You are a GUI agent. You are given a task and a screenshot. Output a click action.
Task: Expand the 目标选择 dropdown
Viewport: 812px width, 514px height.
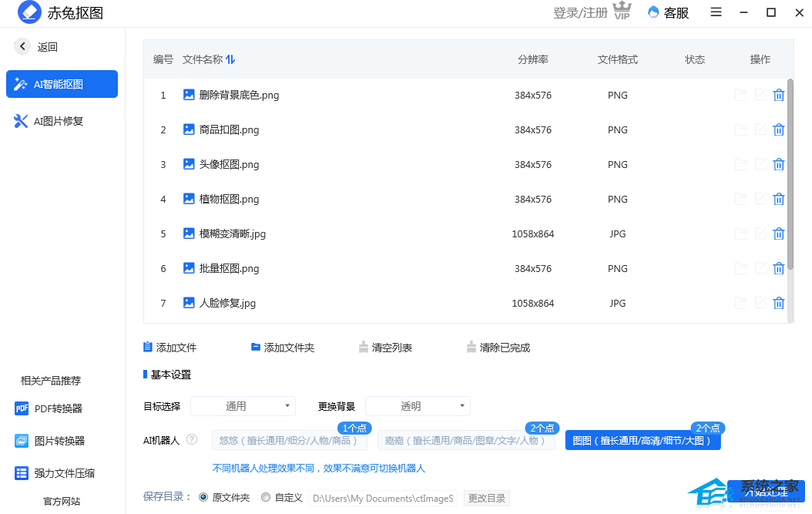tap(242, 406)
